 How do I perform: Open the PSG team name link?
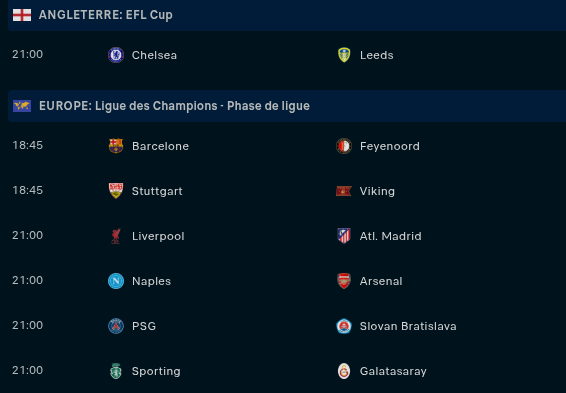coord(144,326)
